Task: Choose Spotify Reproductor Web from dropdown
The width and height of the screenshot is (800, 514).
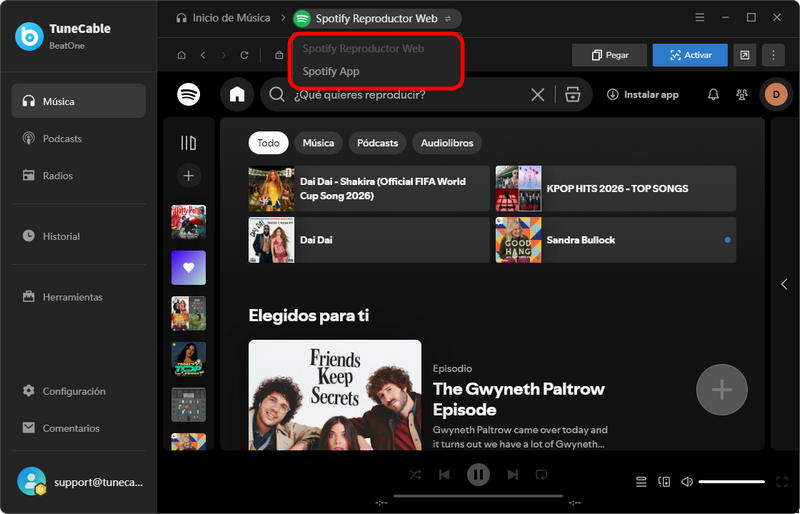Action: tap(363, 48)
